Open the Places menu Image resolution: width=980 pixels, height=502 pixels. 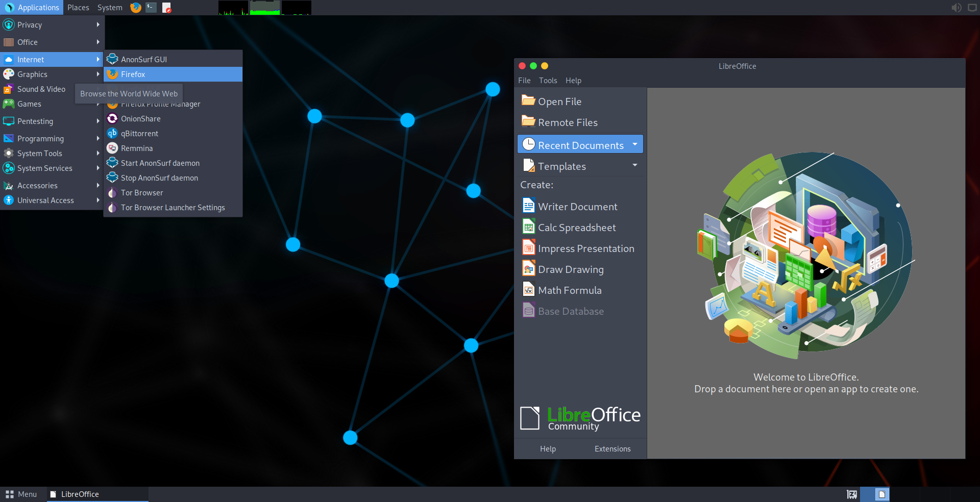(x=78, y=7)
